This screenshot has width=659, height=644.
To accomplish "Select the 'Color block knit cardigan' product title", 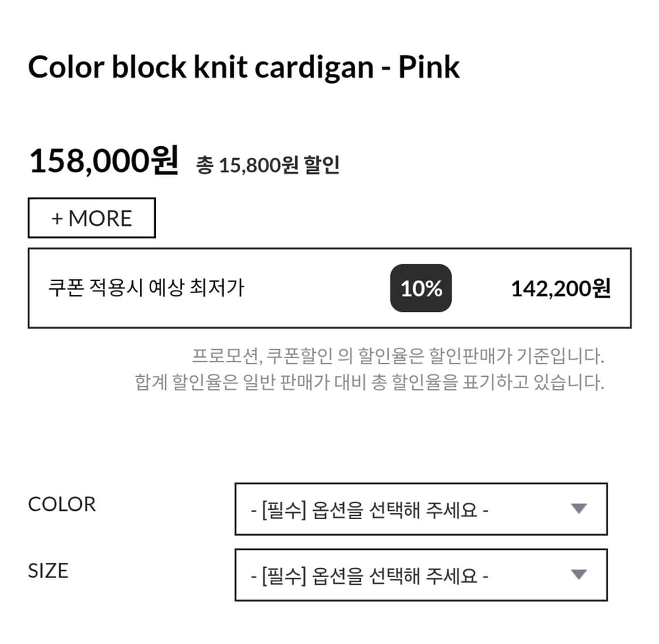I will (200, 67).
